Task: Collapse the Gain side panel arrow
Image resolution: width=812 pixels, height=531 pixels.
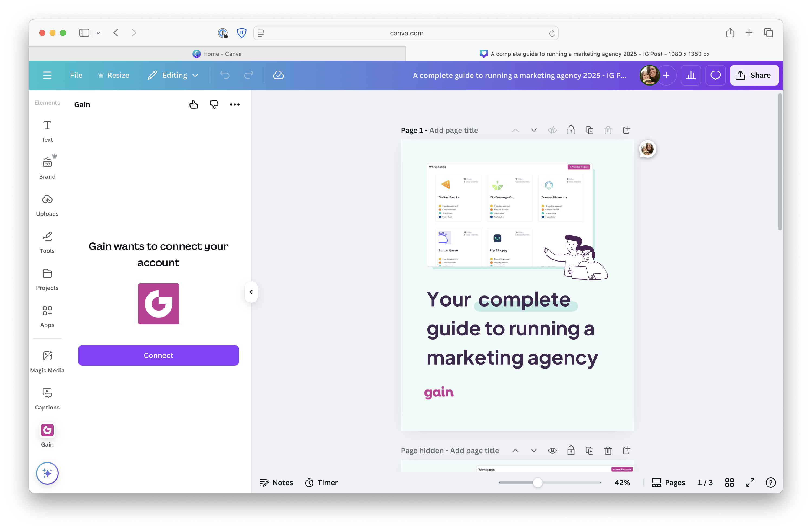Action: pyautogui.click(x=251, y=292)
